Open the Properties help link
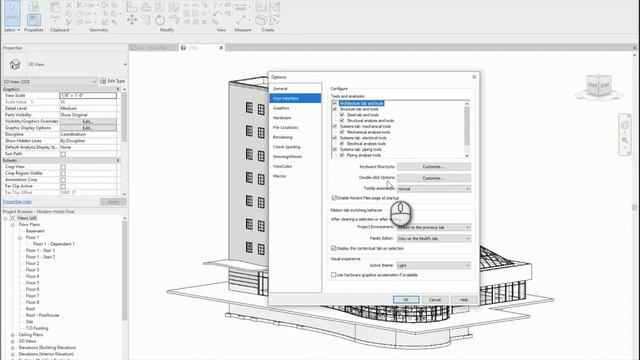Image resolution: width=640 pixels, height=360 pixels. point(17,202)
